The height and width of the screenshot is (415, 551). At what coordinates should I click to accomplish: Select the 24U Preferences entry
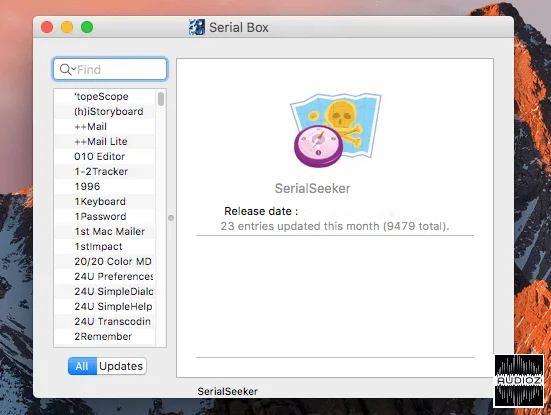105,276
